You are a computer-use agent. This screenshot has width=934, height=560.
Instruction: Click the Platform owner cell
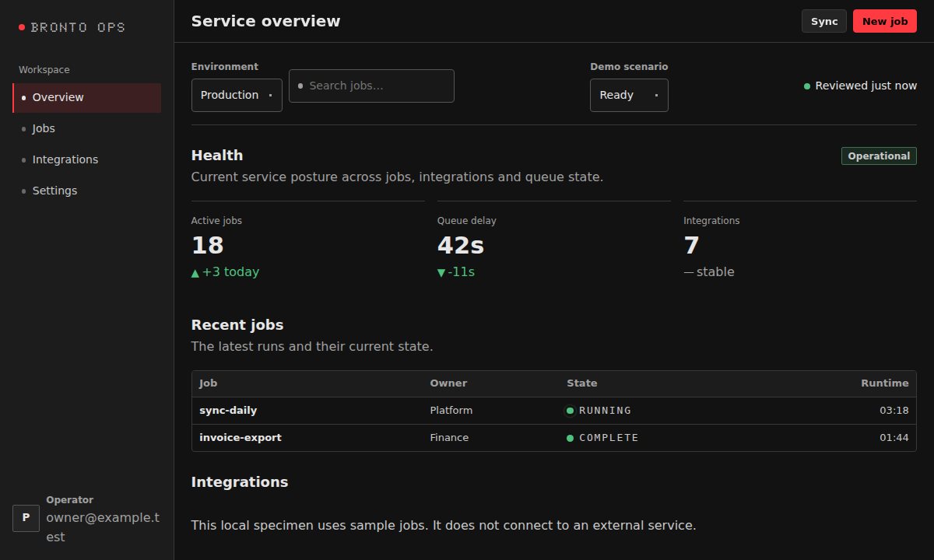point(451,411)
